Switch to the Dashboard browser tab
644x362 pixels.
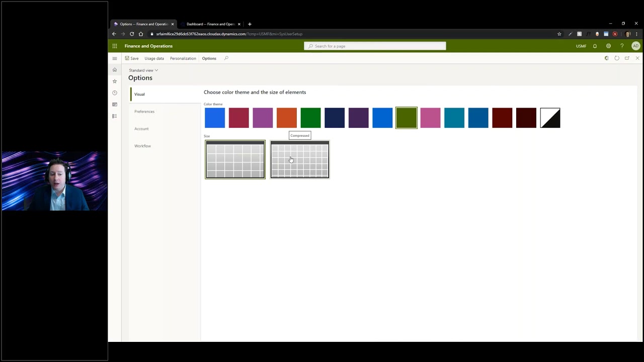tap(210, 24)
